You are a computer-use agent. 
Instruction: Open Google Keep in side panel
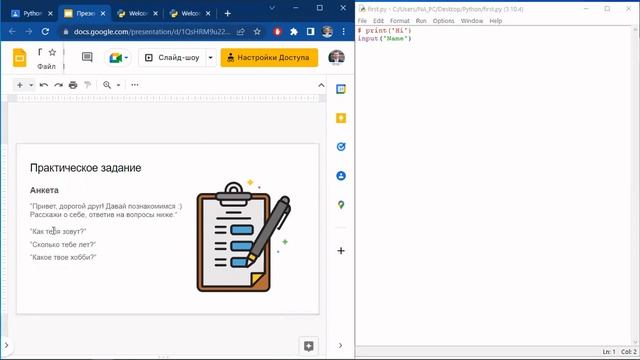click(341, 118)
